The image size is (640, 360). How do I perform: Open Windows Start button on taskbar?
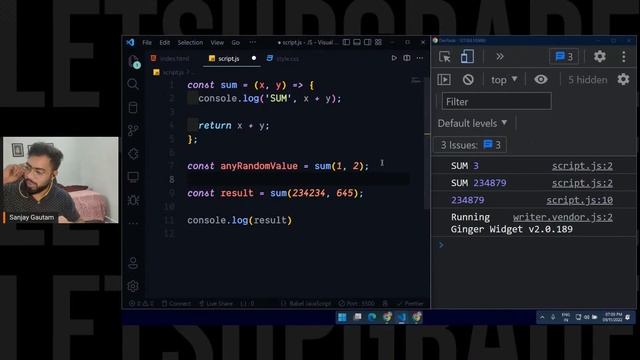342,317
